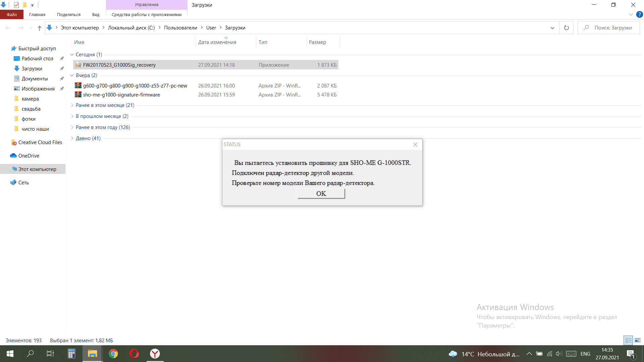644x362 pixels.
Task: Open taskbar search magnifier
Action: coord(30,354)
